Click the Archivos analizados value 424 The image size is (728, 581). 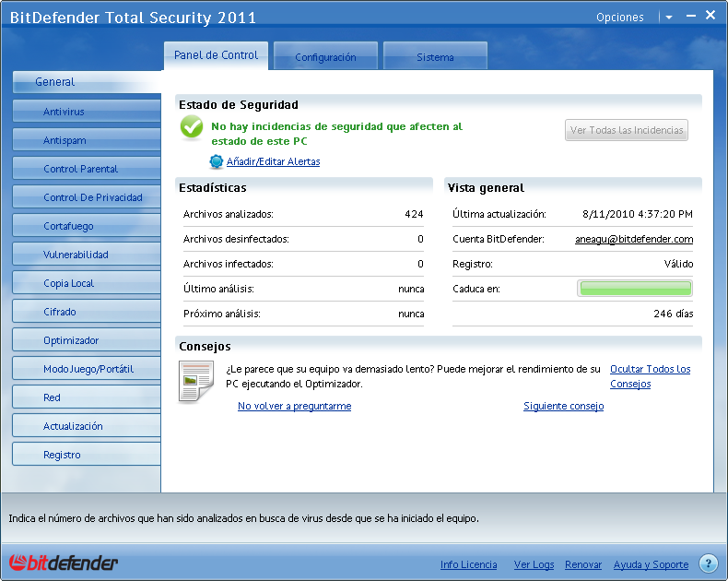coord(414,214)
